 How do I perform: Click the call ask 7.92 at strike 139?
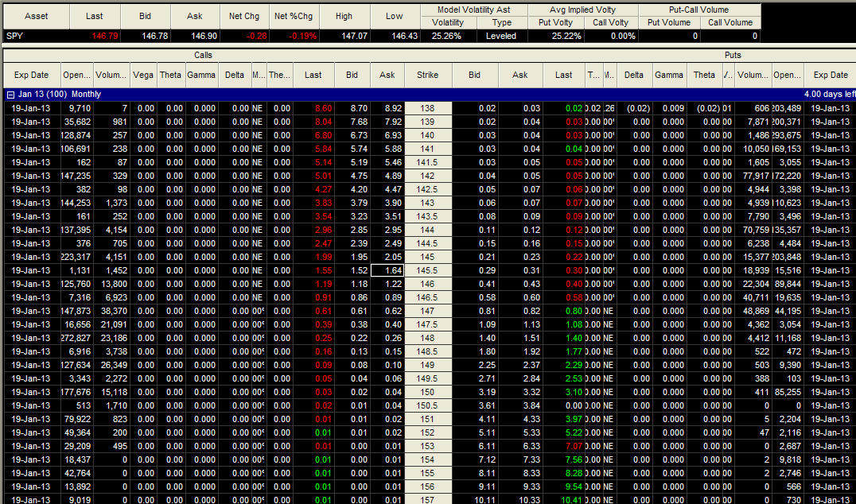(387, 122)
